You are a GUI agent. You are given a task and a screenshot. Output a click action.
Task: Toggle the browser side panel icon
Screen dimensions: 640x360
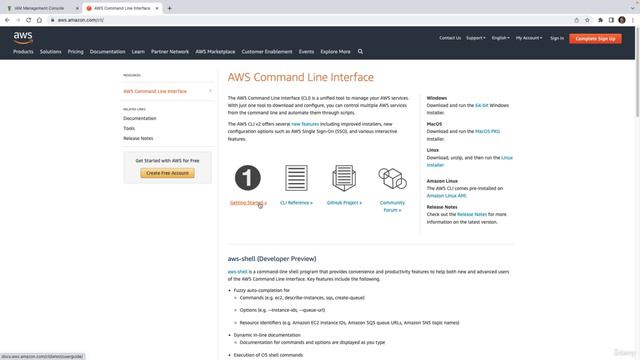coord(611,20)
